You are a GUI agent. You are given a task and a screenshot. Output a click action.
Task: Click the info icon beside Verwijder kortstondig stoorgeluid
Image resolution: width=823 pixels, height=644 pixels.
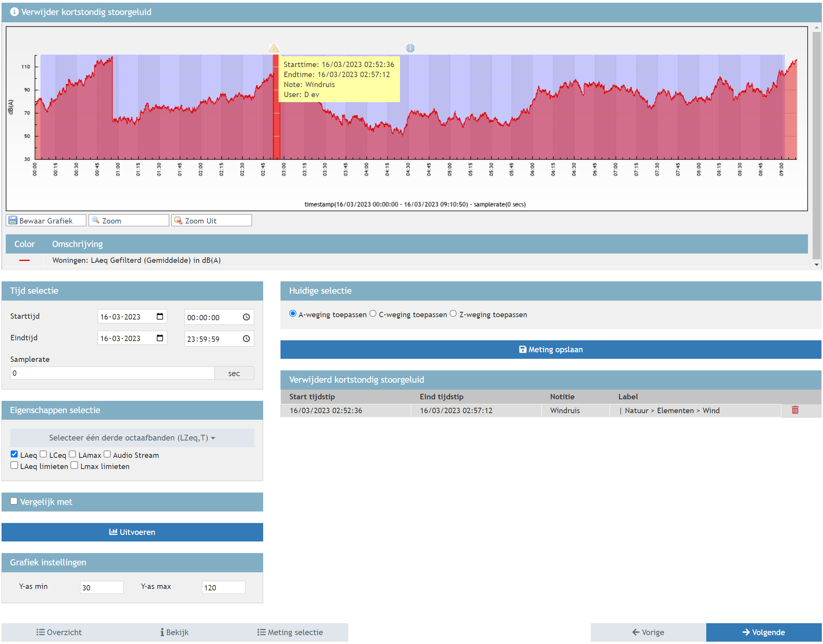pos(14,12)
